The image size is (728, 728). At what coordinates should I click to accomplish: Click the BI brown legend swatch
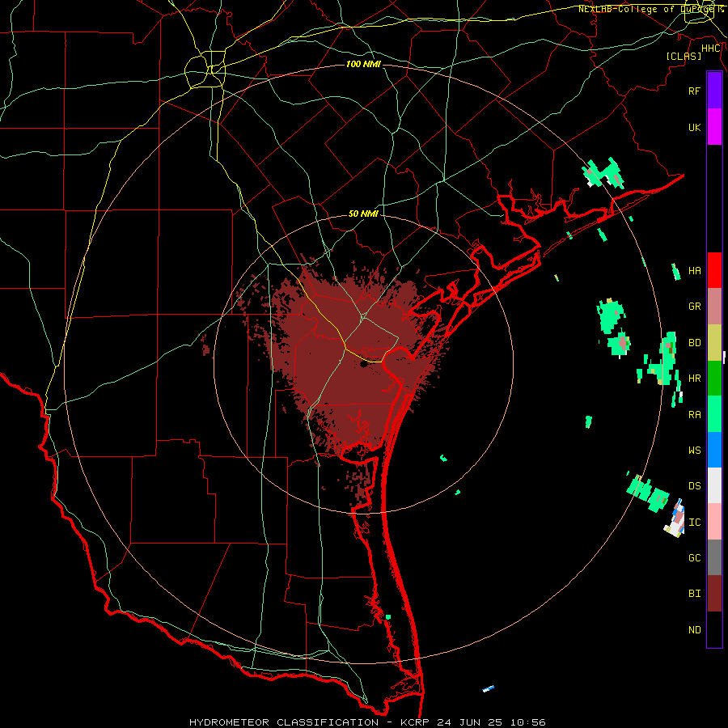click(x=714, y=594)
